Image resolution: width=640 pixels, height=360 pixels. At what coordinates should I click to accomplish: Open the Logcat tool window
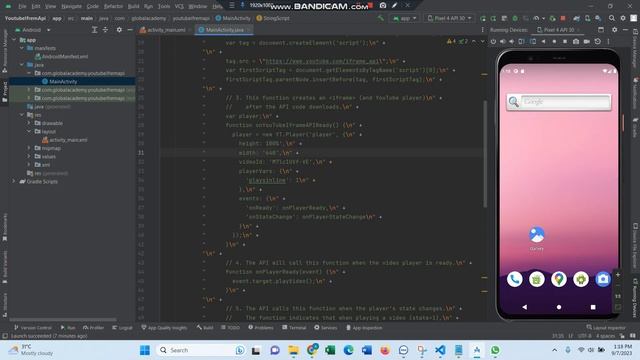tap(122, 328)
